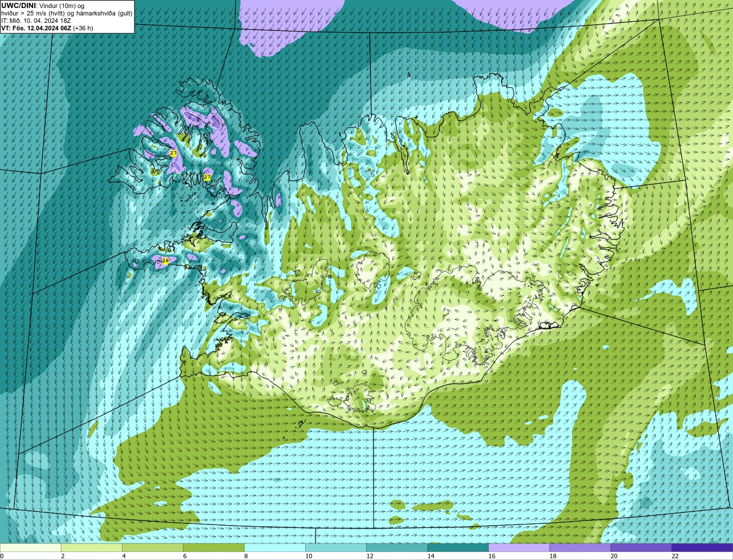The image size is (733, 560).
Task: Pick the 10–12 m/s turquoise legend swatch
Action: pyautogui.click(x=336, y=547)
